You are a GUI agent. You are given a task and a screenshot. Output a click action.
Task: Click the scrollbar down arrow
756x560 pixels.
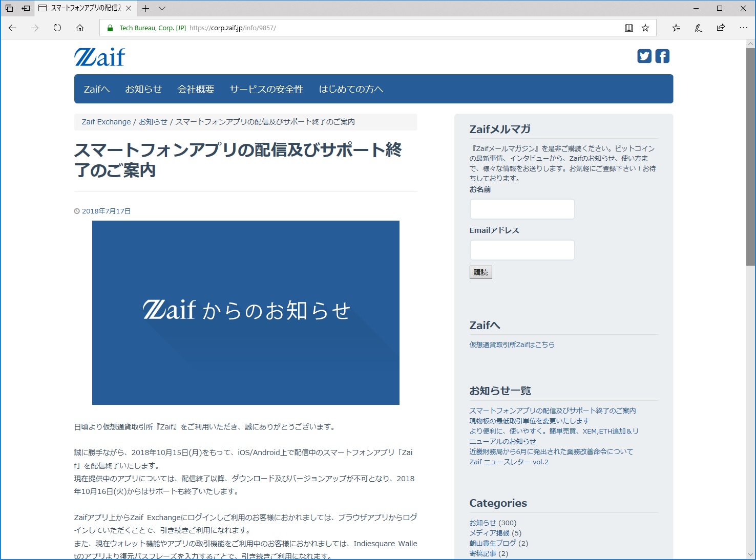coord(750,554)
